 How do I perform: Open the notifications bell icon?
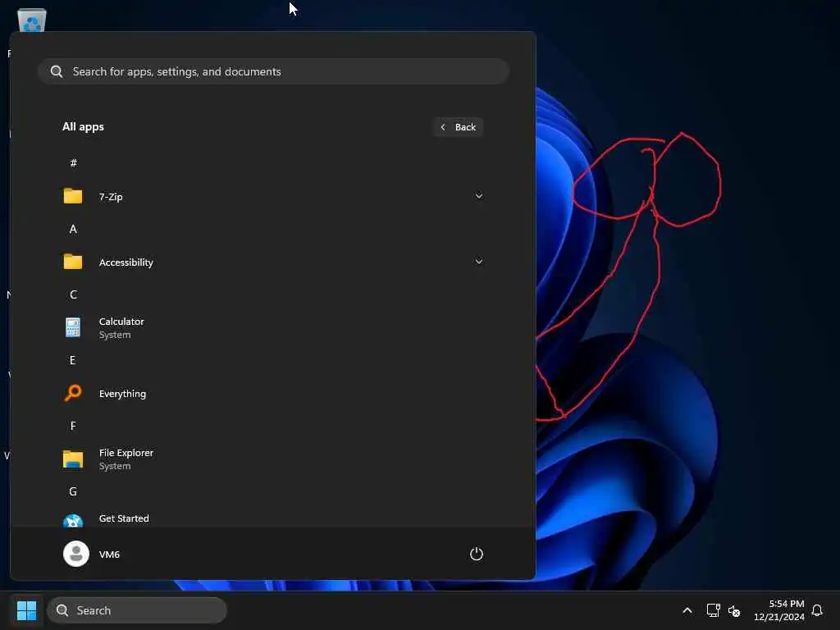click(817, 610)
